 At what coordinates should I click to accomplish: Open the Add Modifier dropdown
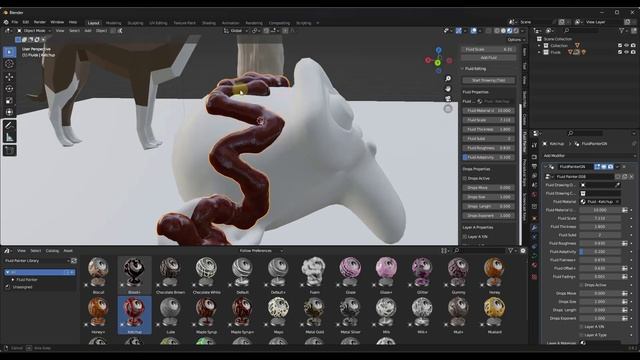pyautogui.click(x=589, y=156)
